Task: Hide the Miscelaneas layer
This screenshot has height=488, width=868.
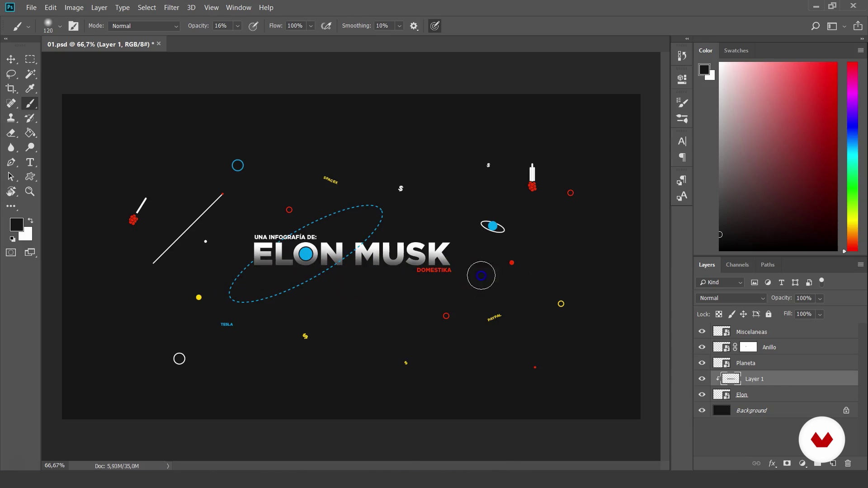Action: (x=702, y=332)
